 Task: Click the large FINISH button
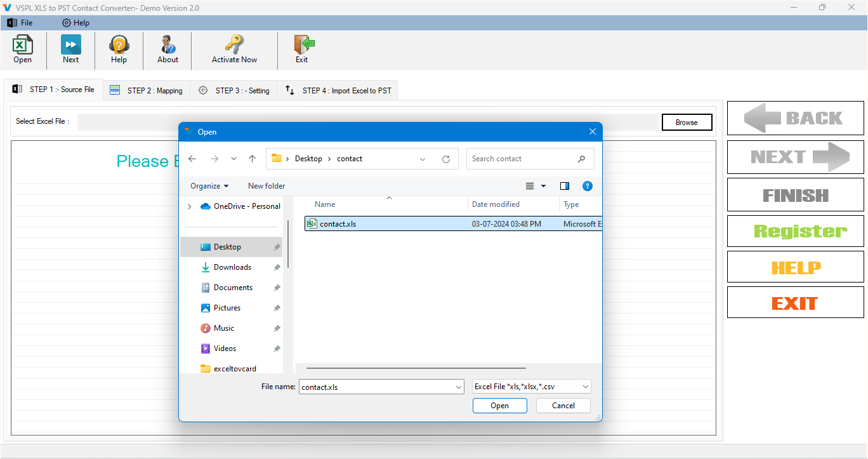[795, 195]
